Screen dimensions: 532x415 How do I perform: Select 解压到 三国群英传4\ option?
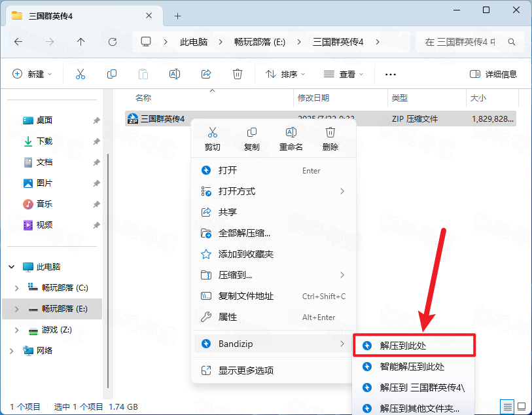click(x=414, y=388)
